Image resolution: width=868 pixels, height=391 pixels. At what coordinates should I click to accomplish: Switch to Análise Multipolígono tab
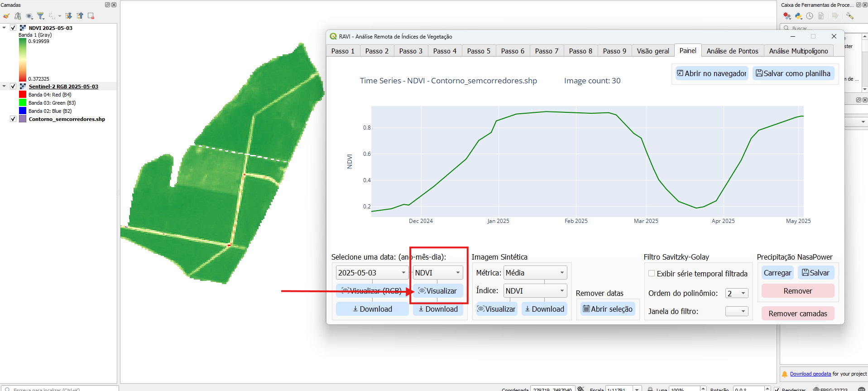(798, 51)
